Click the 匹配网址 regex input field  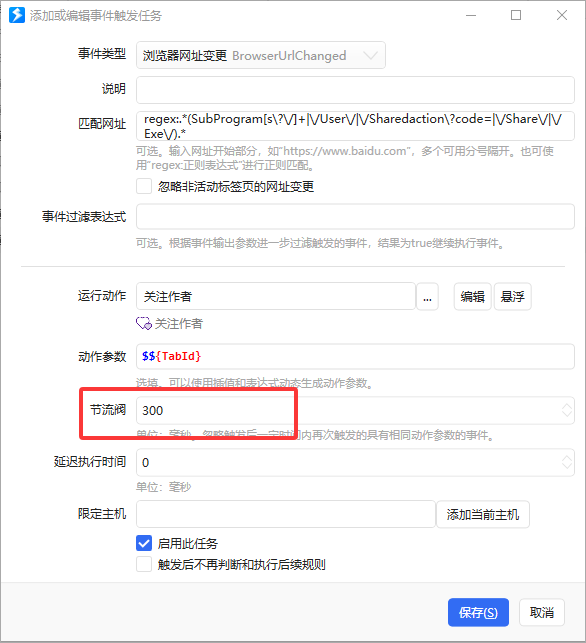[x=355, y=126]
